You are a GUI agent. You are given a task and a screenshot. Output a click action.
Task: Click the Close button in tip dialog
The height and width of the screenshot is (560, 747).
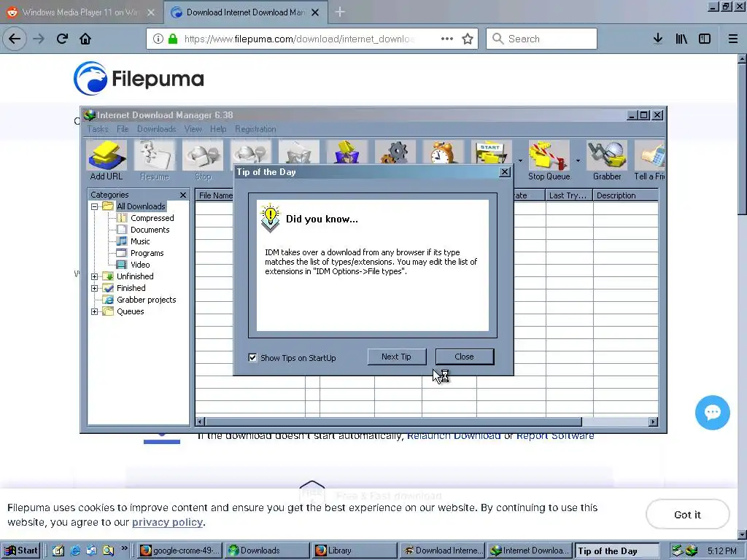click(464, 357)
